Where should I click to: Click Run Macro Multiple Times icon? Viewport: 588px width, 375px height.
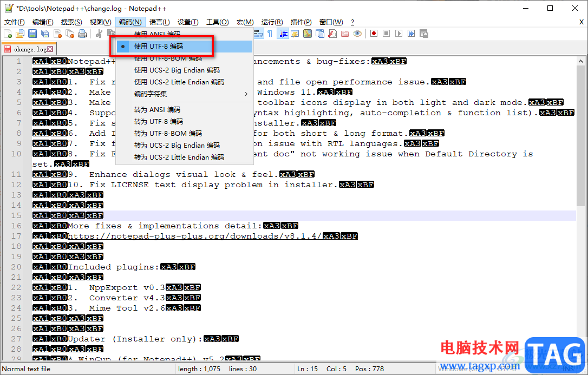411,34
